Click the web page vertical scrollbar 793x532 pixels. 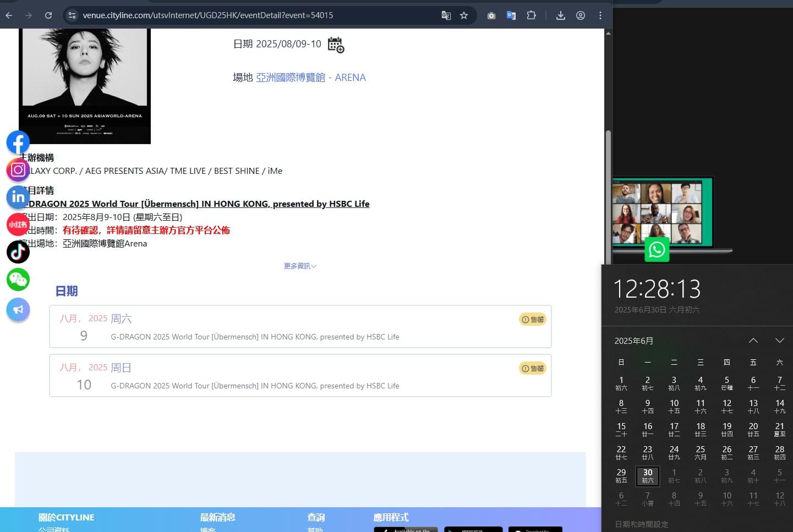coord(608,196)
